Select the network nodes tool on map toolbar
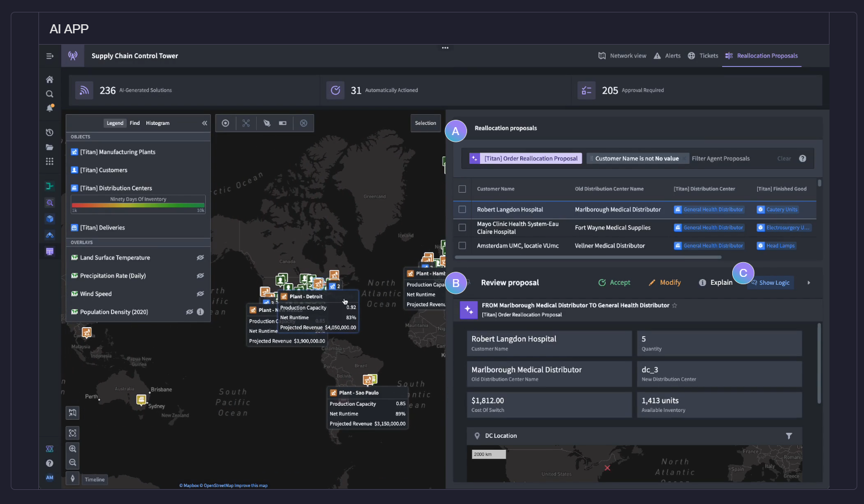Screen dimensions: 864x504 (246, 123)
